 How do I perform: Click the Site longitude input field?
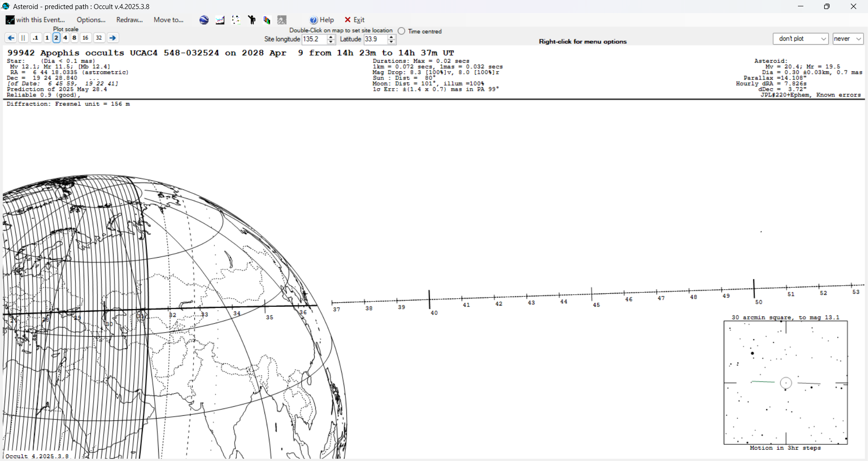314,39
